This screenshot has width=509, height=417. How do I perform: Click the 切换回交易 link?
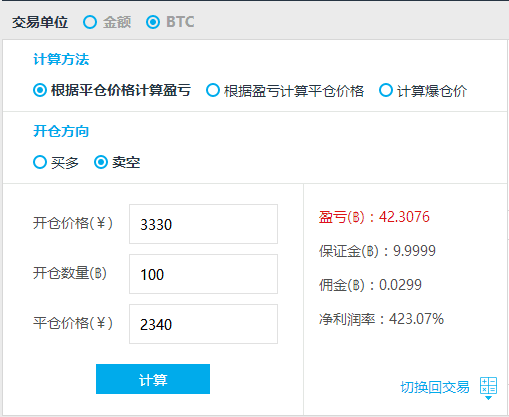coord(435,387)
